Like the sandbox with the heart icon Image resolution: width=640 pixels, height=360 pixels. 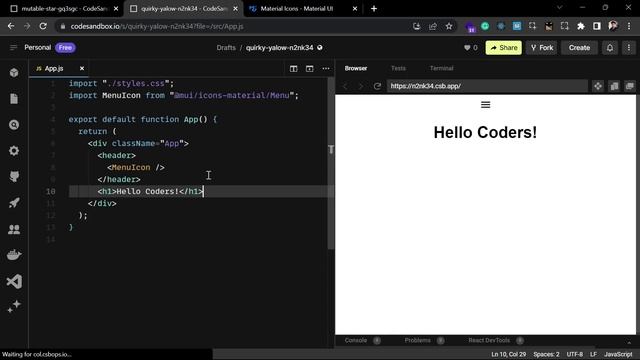[467, 48]
